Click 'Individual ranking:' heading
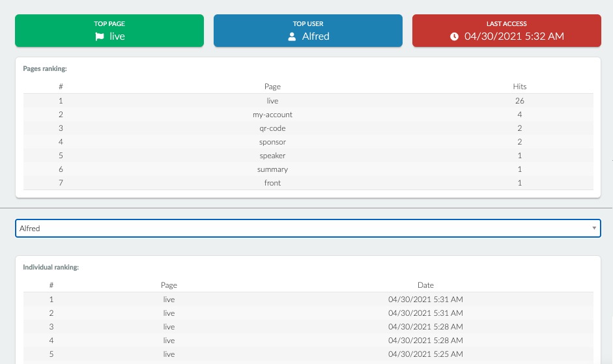 51,267
